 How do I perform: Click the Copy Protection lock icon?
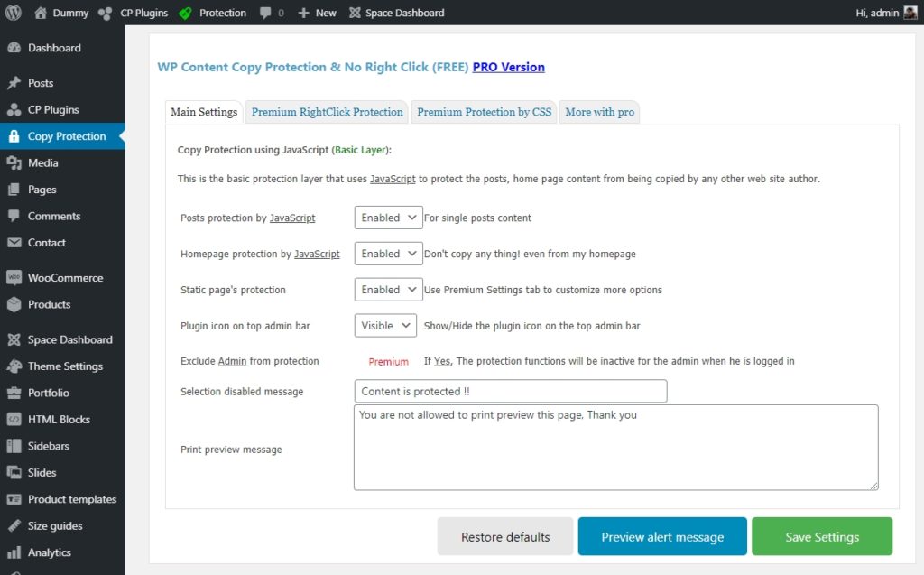14,136
